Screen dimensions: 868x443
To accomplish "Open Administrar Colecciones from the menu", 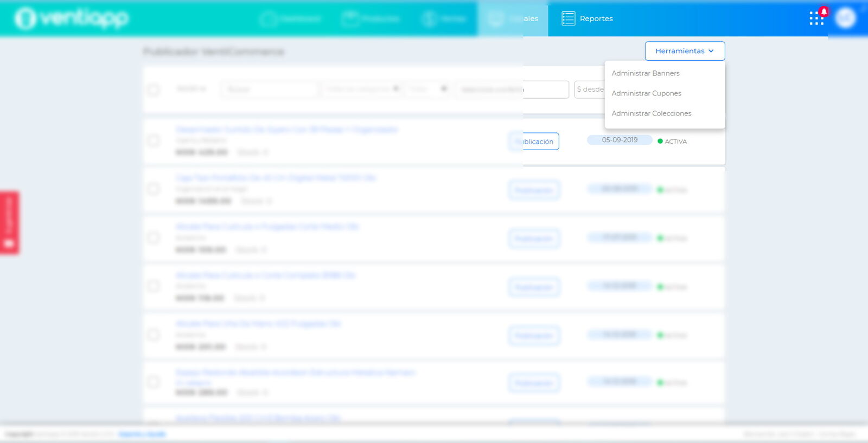I will click(x=652, y=113).
